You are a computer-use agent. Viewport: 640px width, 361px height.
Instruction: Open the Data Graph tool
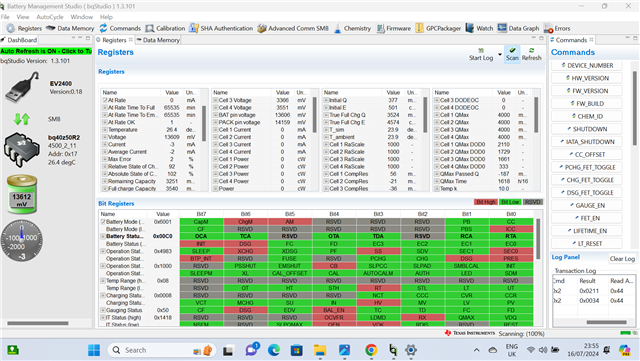coord(518,28)
